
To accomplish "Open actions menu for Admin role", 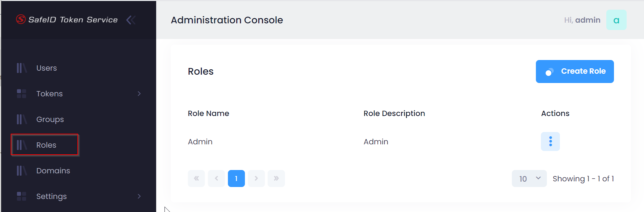I will point(550,142).
